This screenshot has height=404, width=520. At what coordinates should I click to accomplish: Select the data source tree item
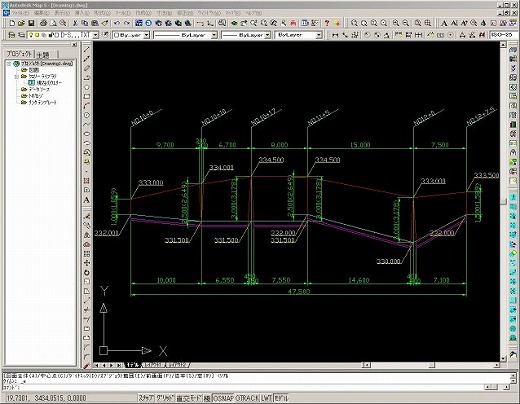35,89
